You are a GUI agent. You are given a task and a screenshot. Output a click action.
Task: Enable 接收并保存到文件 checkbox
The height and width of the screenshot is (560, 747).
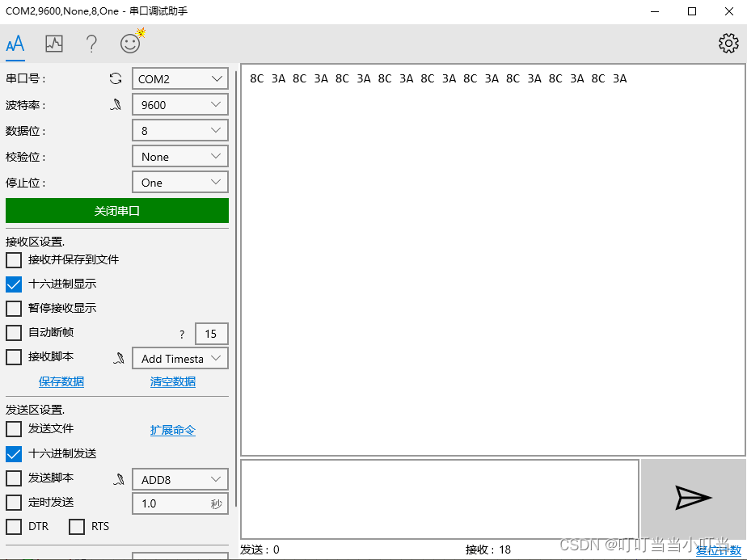[14, 260]
